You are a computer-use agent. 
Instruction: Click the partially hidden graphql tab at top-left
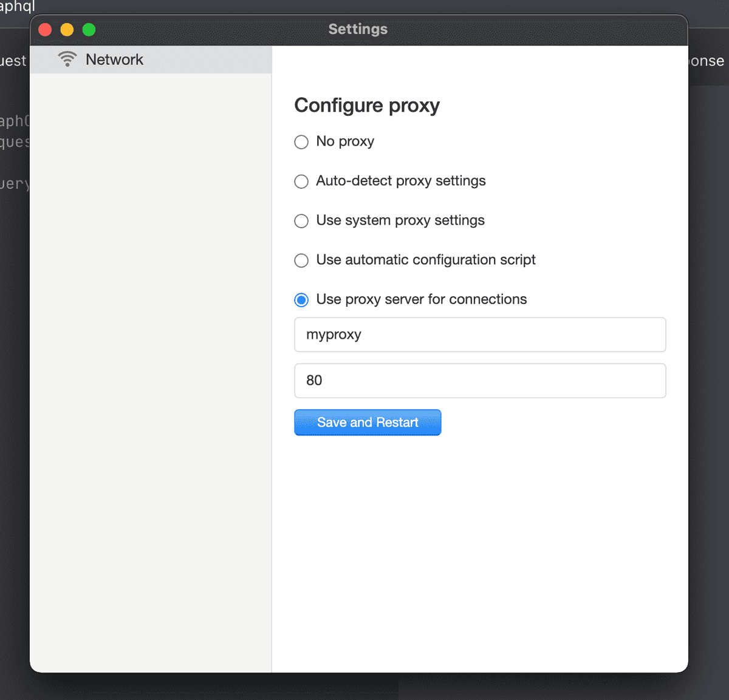17,6
